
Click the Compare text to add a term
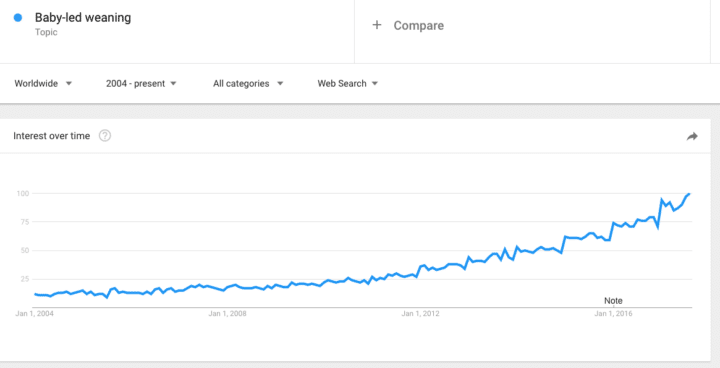click(x=418, y=25)
